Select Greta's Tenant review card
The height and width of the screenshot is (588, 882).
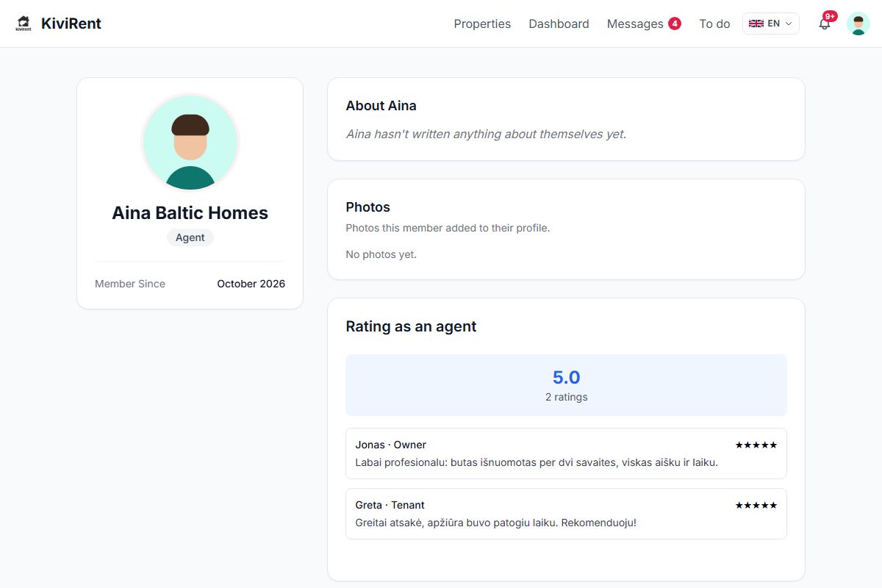click(566, 514)
